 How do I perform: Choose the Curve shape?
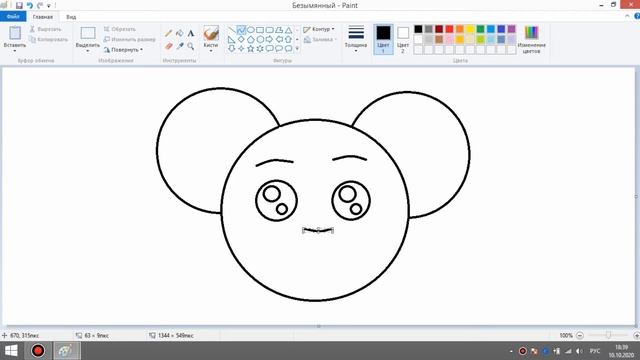[x=241, y=30]
